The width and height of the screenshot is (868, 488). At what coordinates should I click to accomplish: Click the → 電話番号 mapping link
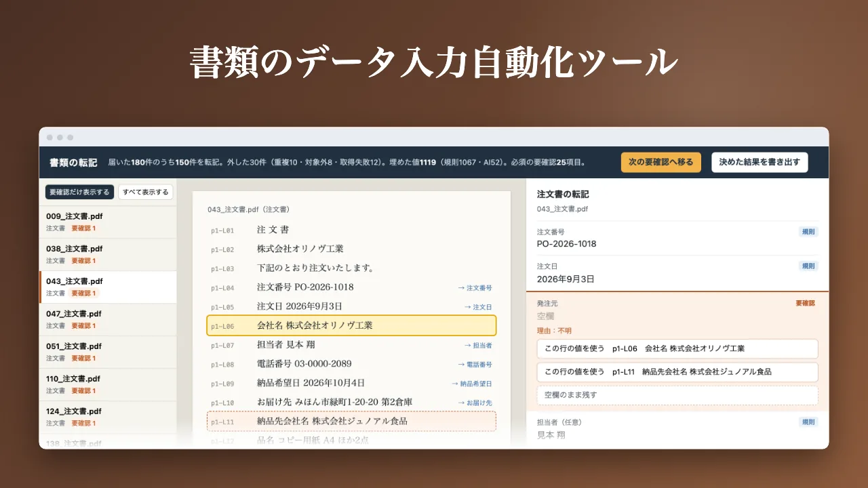(475, 365)
